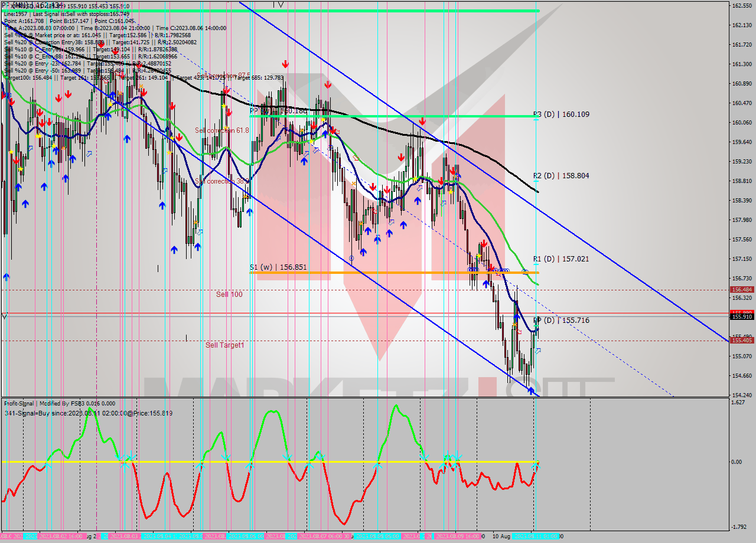This screenshot has width=756, height=543.
Task: Click the Sell 100 text label
Action: (x=229, y=294)
